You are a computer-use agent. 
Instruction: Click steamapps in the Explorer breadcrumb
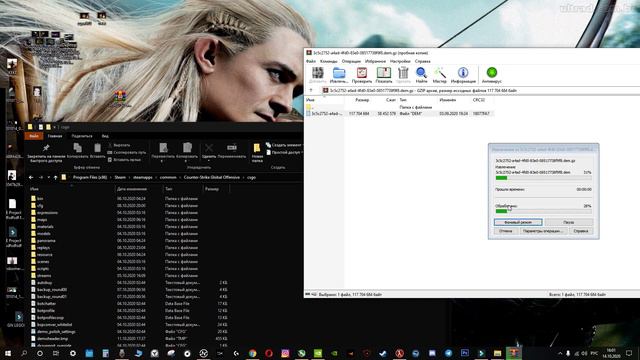143,178
